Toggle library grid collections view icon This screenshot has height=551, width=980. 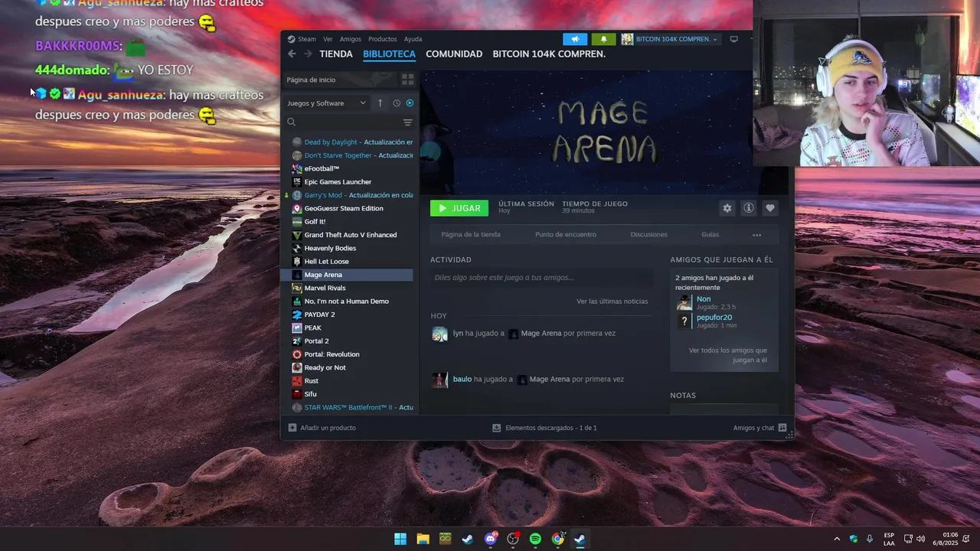(x=407, y=80)
